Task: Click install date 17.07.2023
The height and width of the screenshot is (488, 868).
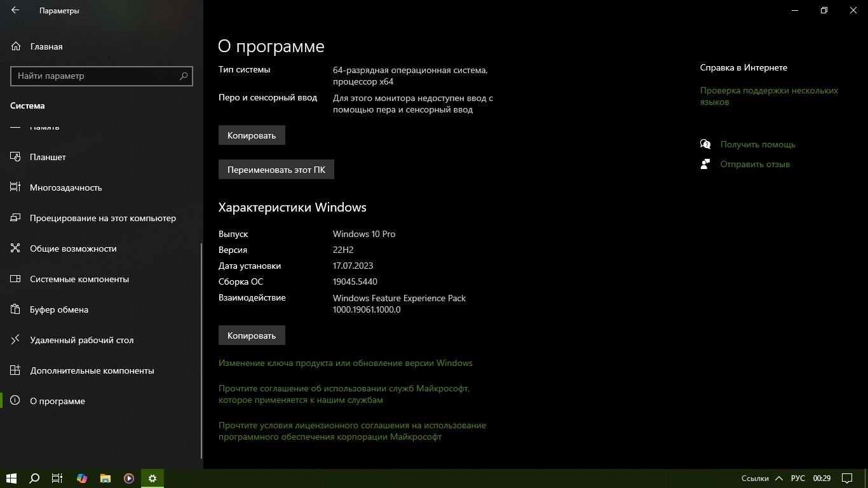Action: tap(353, 266)
